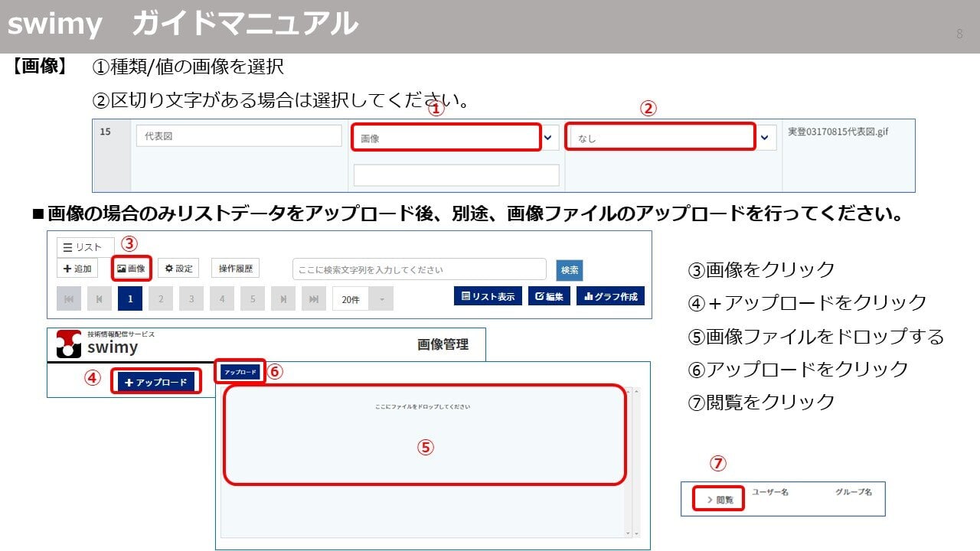Click the 画像 image button in toolbar
This screenshot has width=980, height=551.
[131, 269]
